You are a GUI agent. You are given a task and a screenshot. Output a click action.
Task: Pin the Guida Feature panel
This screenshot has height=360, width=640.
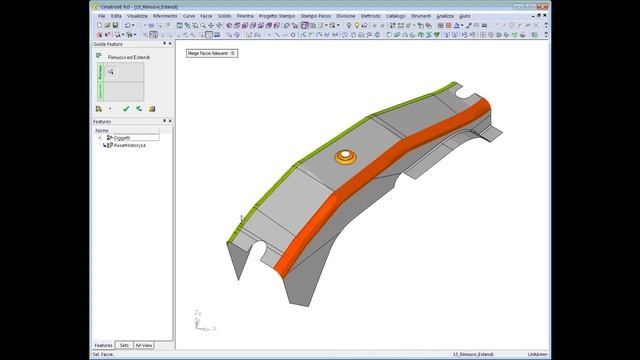(x=164, y=43)
